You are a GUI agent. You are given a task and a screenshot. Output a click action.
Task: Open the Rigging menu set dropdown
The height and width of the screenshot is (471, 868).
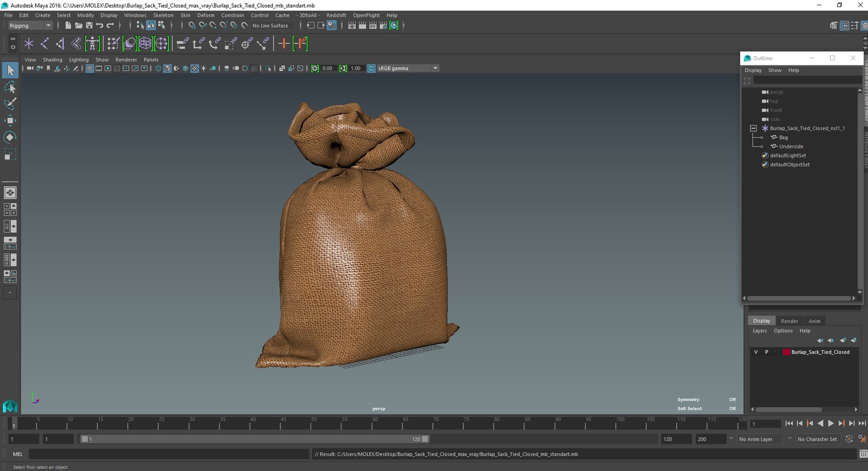coord(30,25)
